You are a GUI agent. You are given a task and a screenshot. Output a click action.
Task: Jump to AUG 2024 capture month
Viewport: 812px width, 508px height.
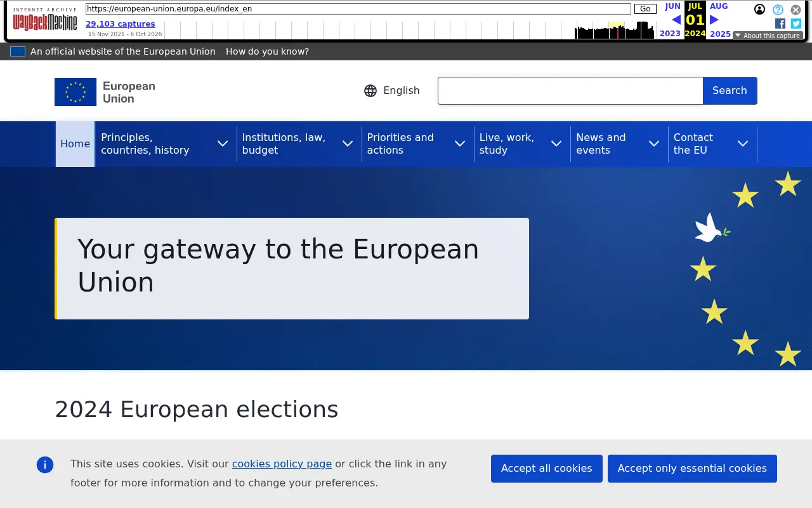pyautogui.click(x=719, y=6)
